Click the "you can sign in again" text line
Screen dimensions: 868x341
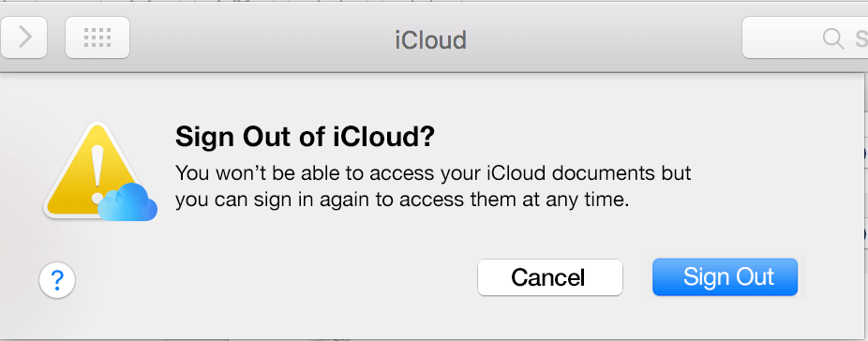[402, 200]
